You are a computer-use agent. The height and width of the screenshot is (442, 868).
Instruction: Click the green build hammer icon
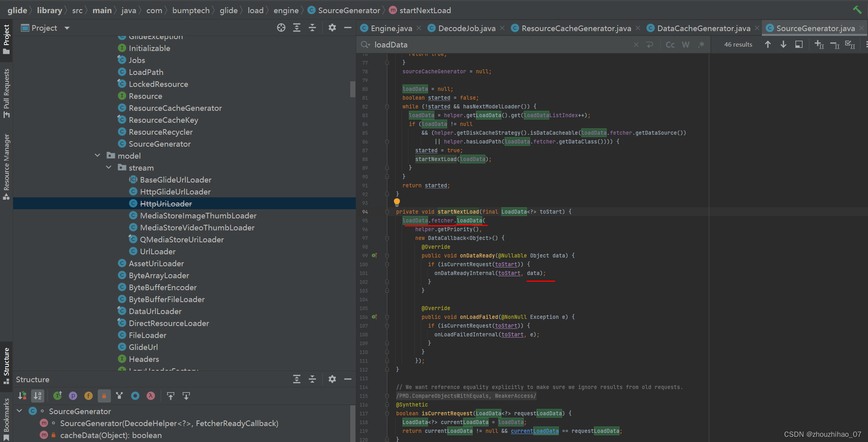coord(857,10)
